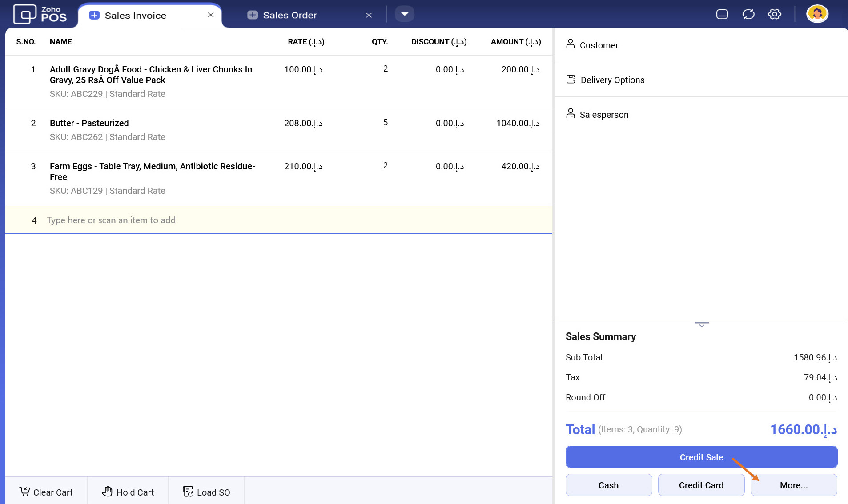
Task: Click the user profile avatar
Action: (x=817, y=14)
